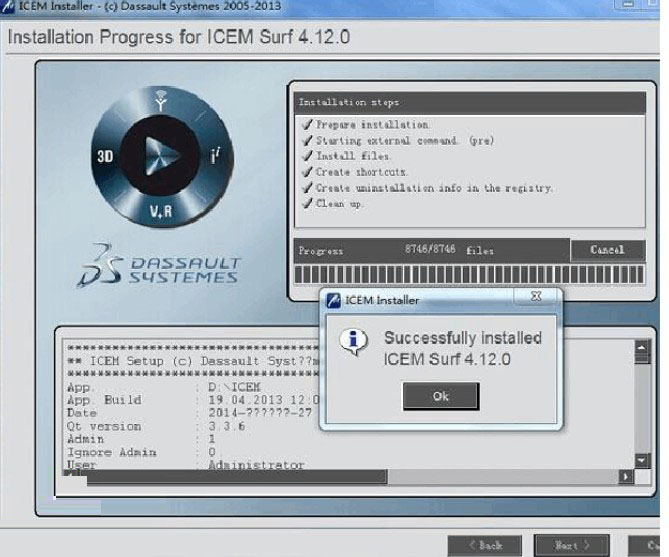The height and width of the screenshot is (557, 669).
Task: Click the 'Ignore Admin' log line
Action: point(141,452)
